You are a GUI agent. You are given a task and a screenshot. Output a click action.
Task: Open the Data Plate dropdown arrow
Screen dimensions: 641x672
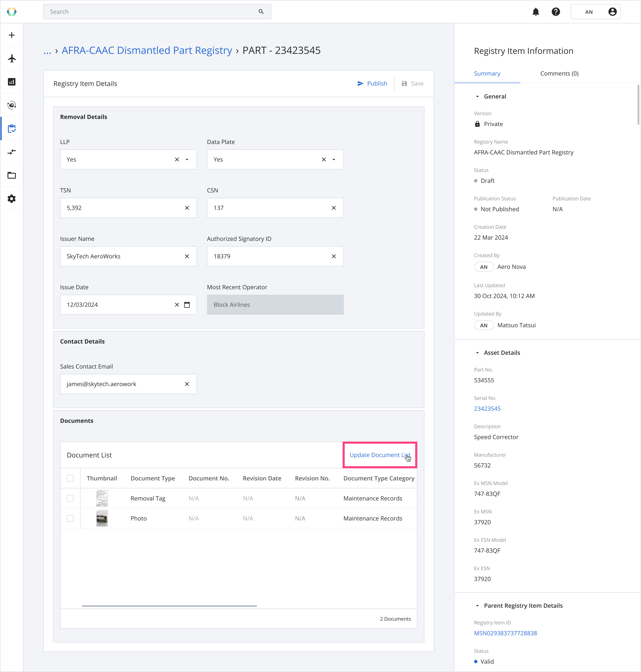pyautogui.click(x=334, y=160)
